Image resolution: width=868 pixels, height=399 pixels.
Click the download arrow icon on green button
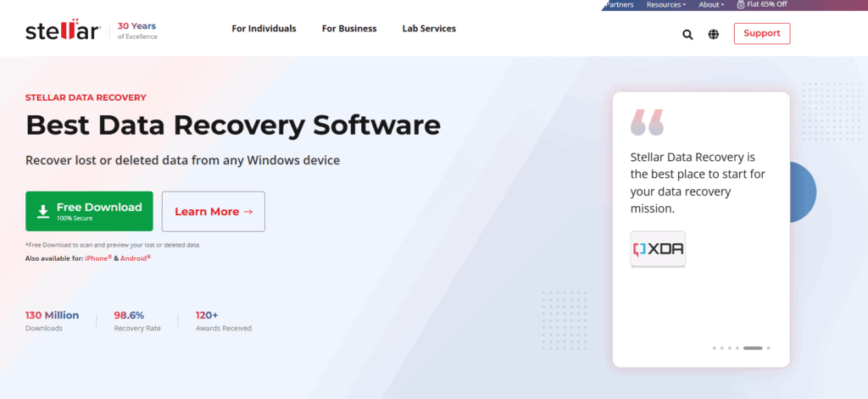[x=43, y=212]
